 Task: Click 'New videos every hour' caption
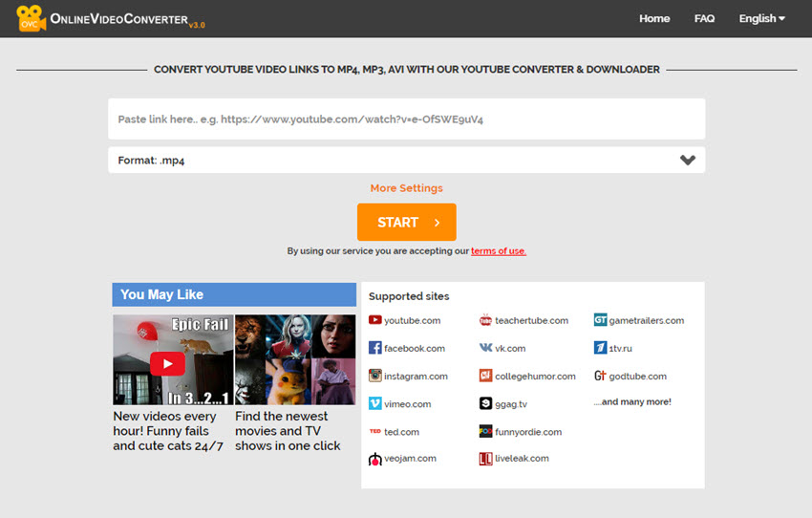168,431
